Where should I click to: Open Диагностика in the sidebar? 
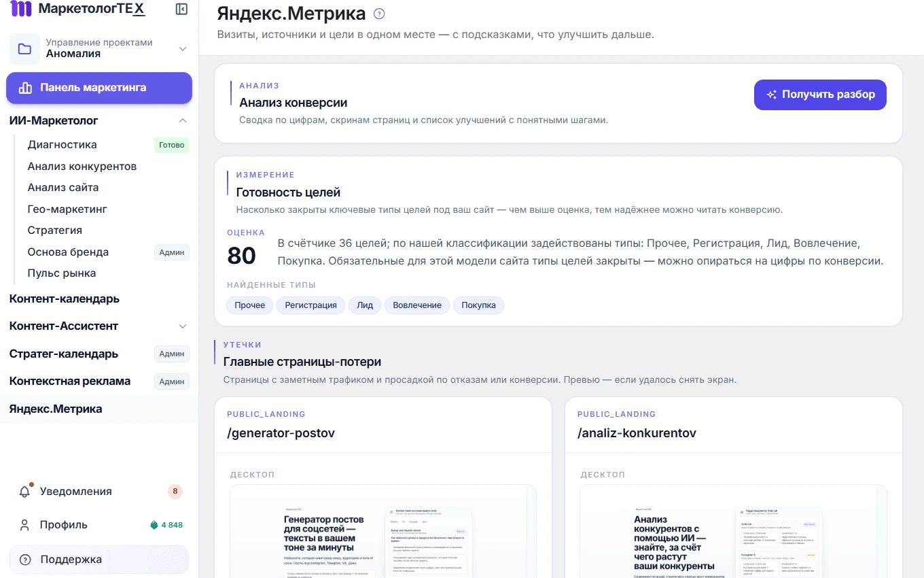(62, 145)
